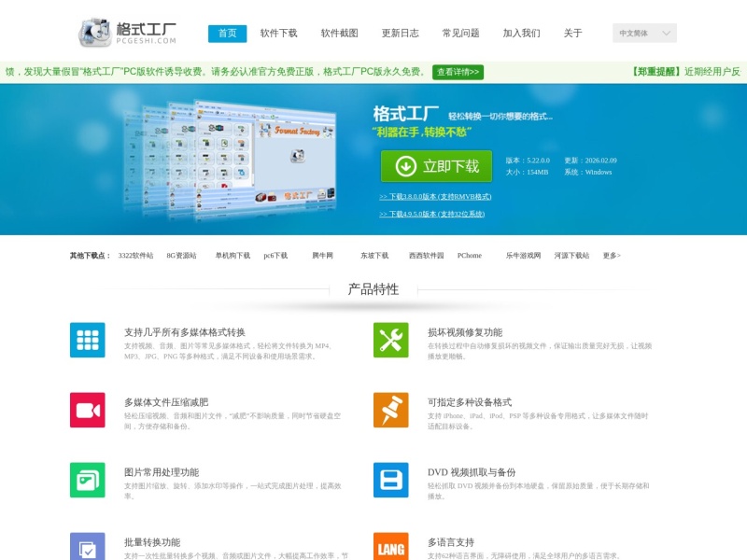Click the blue grid format conversion icon

(x=88, y=340)
